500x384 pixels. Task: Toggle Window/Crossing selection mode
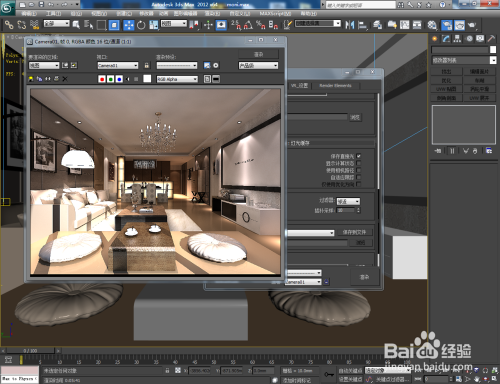pyautogui.click(x=114, y=25)
